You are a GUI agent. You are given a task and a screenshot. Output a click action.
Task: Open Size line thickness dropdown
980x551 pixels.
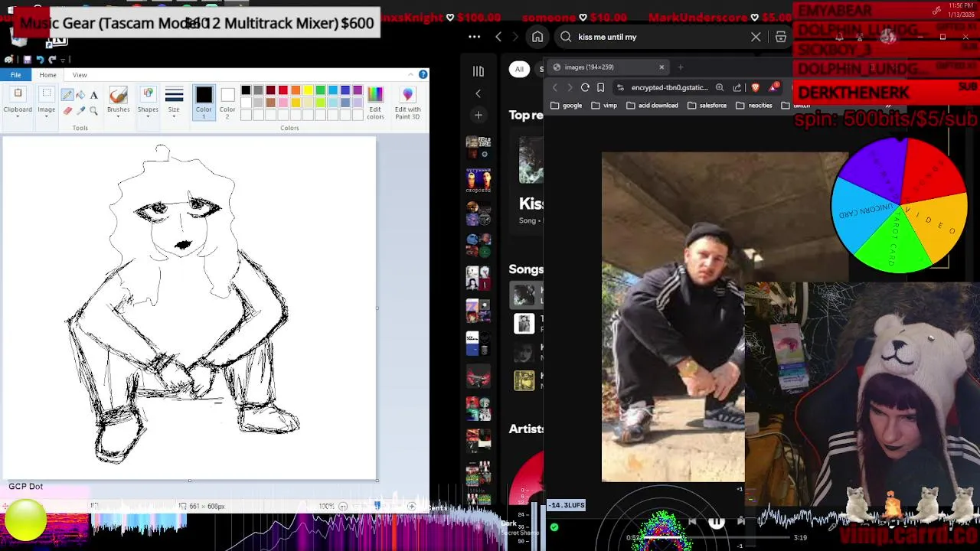174,103
